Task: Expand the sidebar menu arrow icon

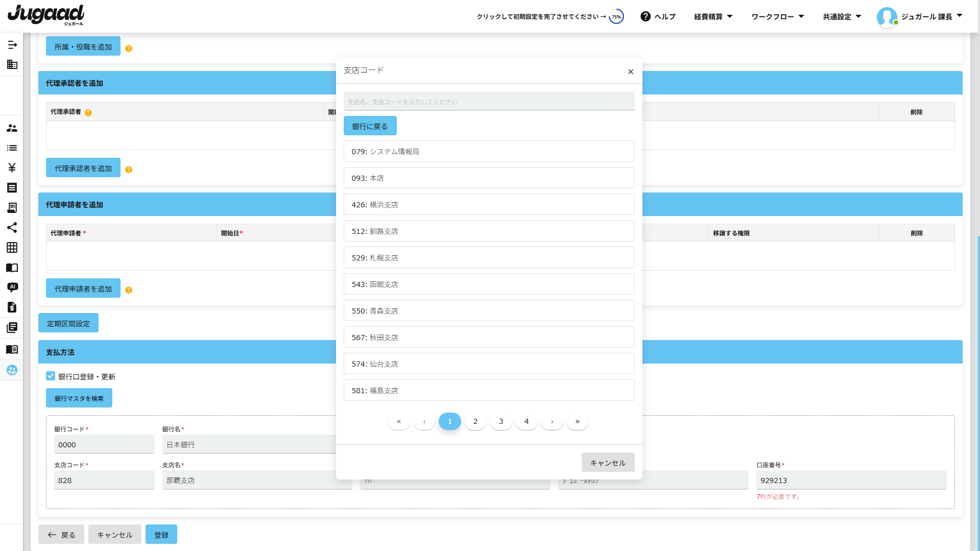Action: (12, 45)
